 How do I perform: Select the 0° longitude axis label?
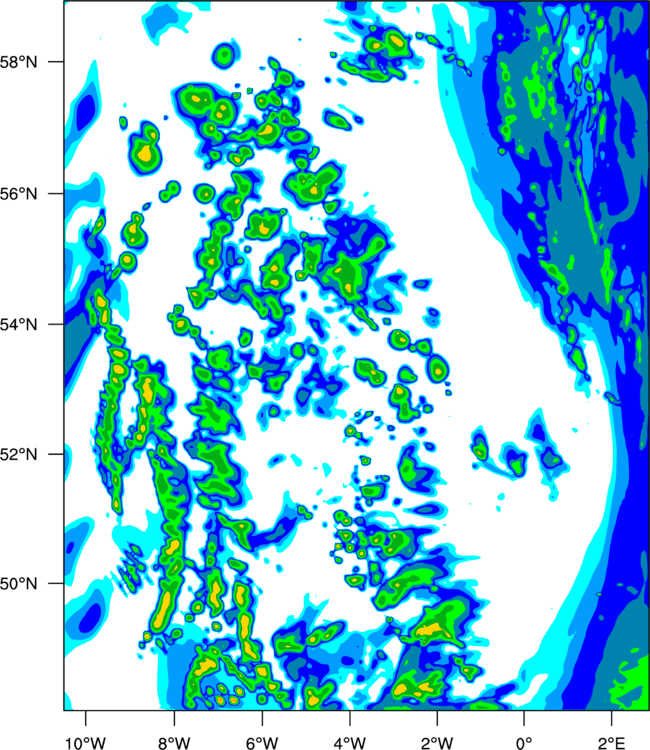524,742
